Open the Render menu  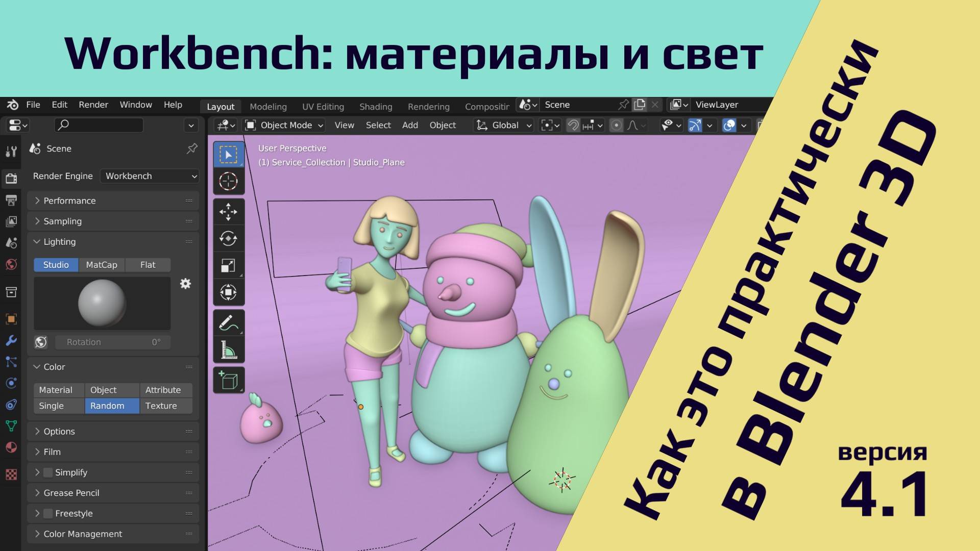click(93, 105)
